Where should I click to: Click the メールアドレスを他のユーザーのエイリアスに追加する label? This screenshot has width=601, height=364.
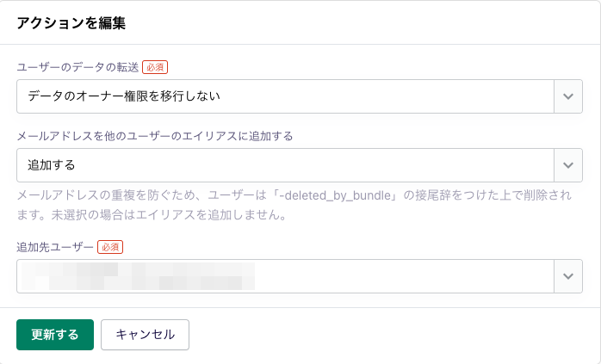click(x=155, y=136)
